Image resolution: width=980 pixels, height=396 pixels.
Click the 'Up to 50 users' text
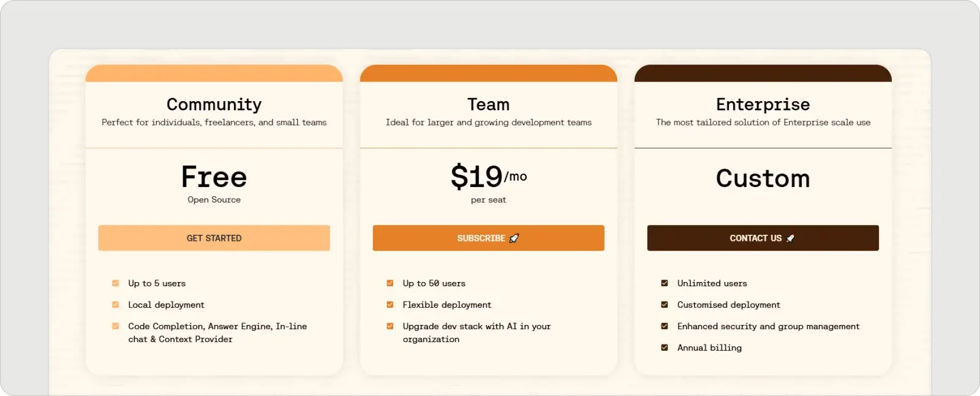(x=434, y=283)
